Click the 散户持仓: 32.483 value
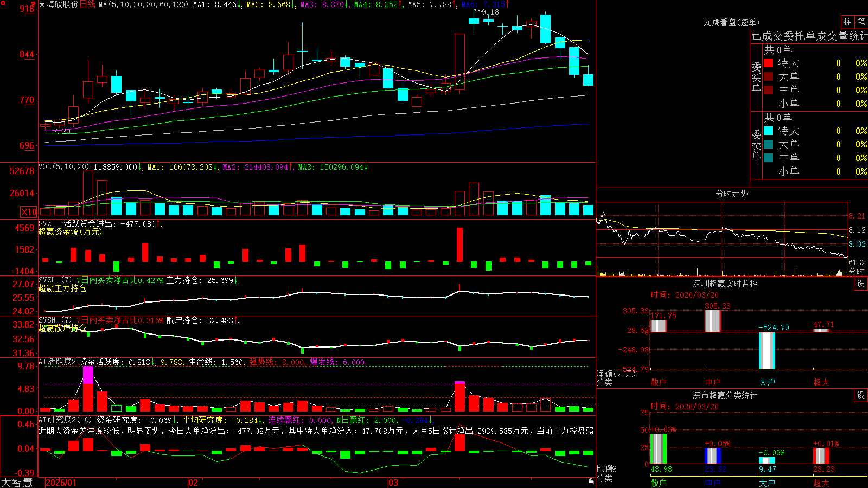 pos(200,320)
